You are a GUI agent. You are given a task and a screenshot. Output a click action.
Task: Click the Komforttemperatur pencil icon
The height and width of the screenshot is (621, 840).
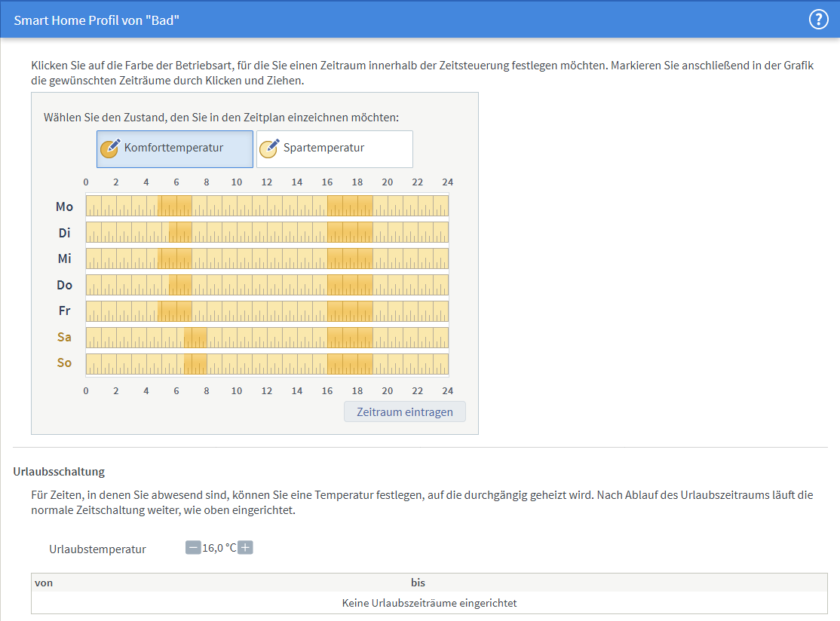point(110,148)
